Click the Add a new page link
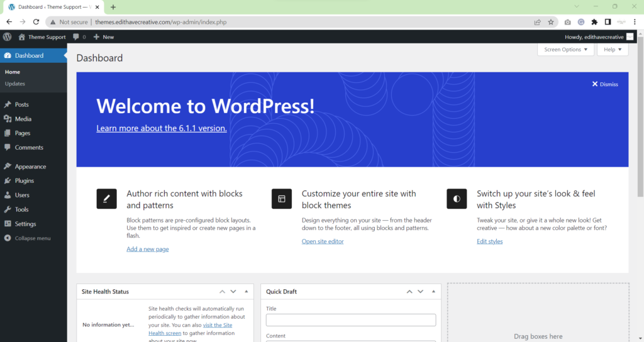The width and height of the screenshot is (644, 342). click(x=147, y=249)
